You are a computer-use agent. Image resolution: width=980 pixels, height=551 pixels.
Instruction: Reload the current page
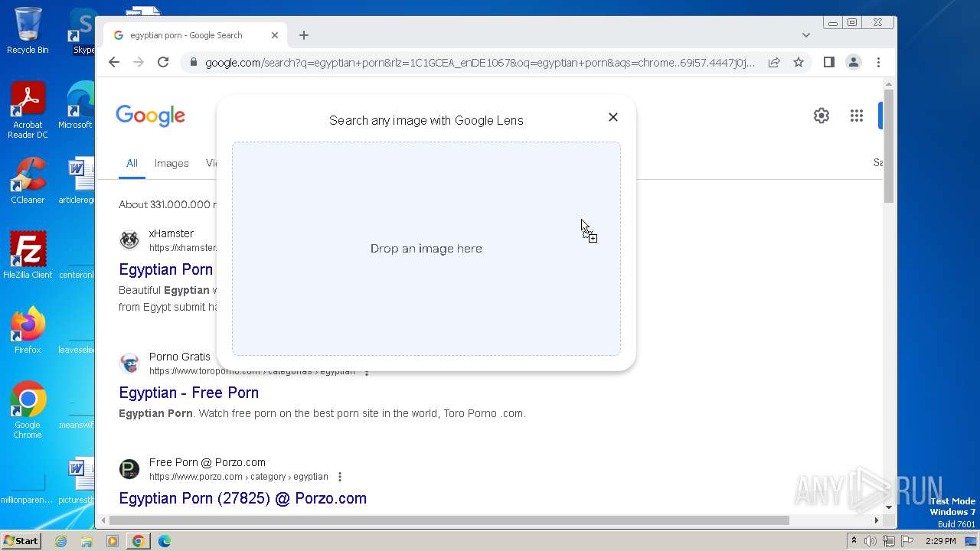tap(163, 62)
